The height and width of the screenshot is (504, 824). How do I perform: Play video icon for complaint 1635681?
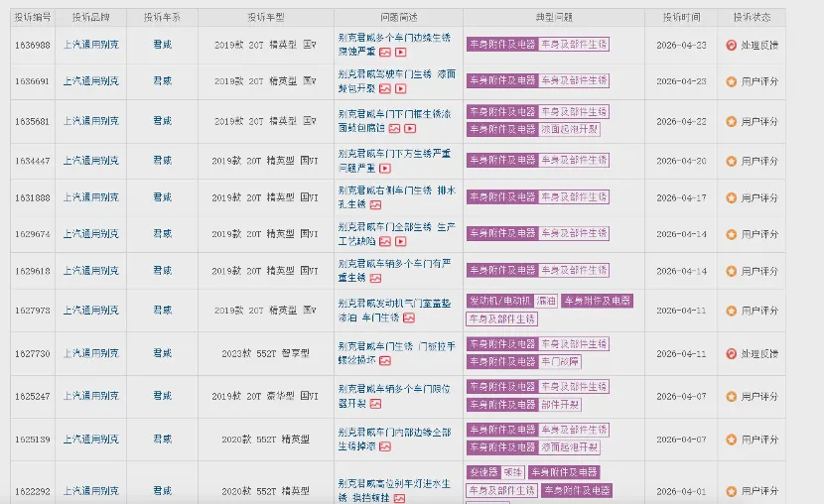click(x=410, y=128)
